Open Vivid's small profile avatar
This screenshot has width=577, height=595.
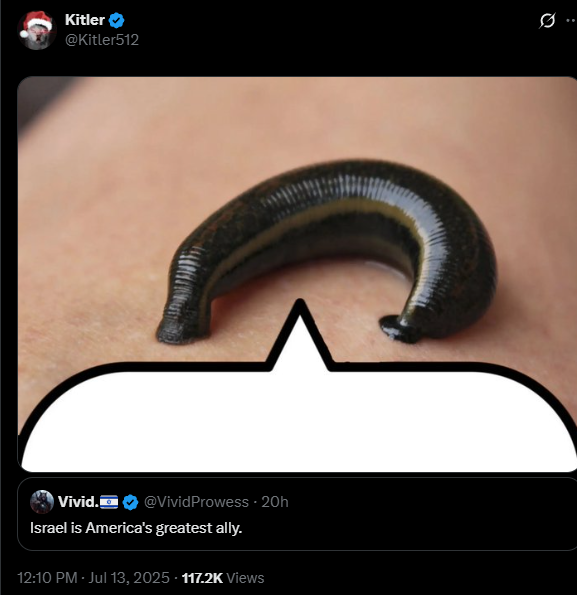[42, 502]
